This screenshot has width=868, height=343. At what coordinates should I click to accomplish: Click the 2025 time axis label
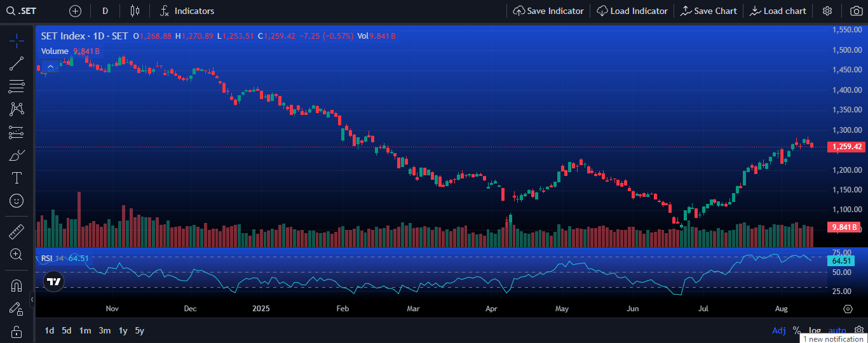tap(261, 309)
